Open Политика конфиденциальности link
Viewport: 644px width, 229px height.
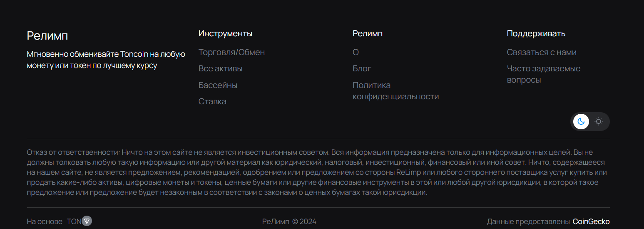395,91
